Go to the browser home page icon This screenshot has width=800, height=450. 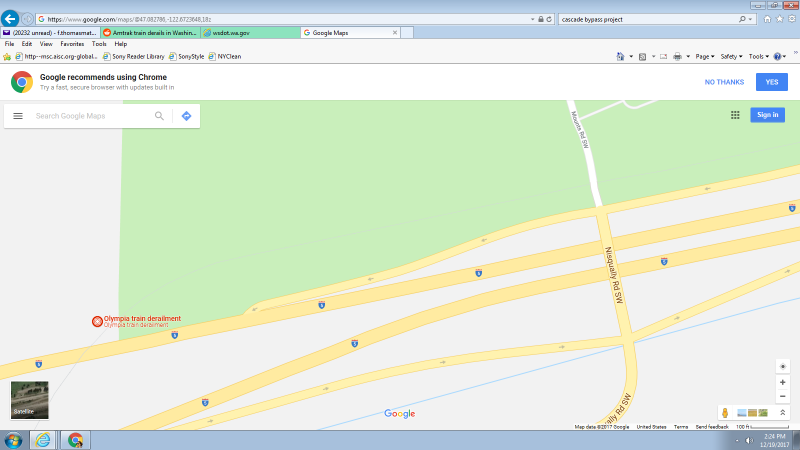click(767, 19)
